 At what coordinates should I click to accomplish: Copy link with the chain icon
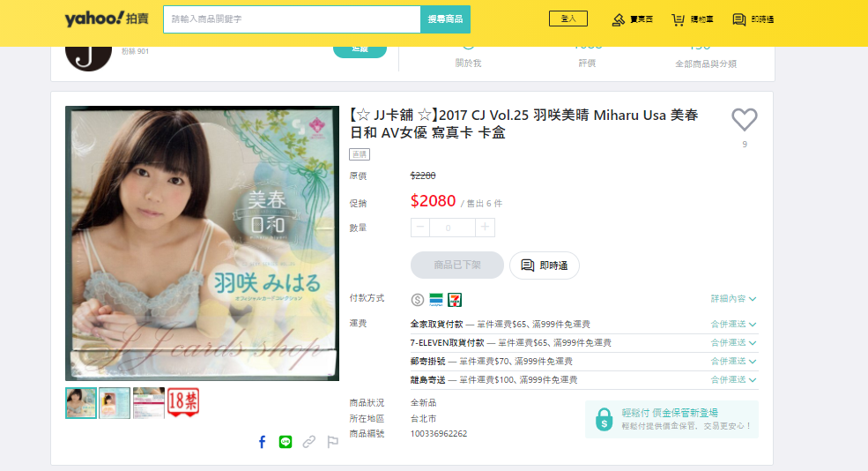(309, 442)
